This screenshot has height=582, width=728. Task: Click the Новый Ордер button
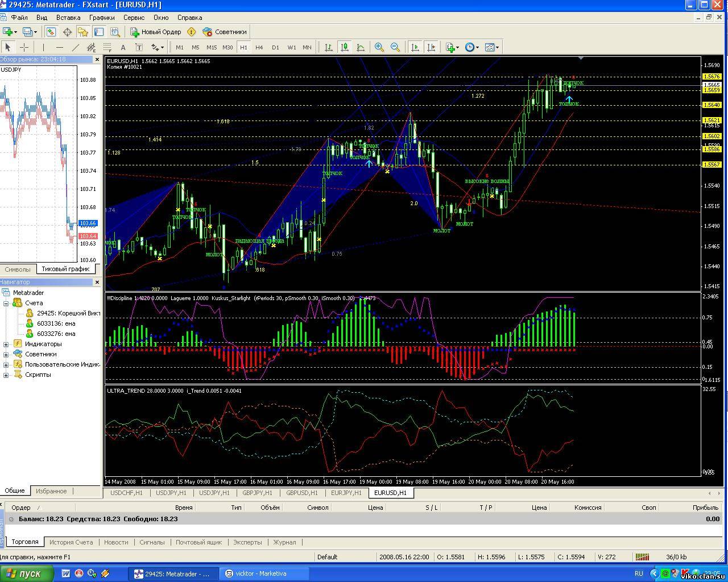click(x=156, y=32)
